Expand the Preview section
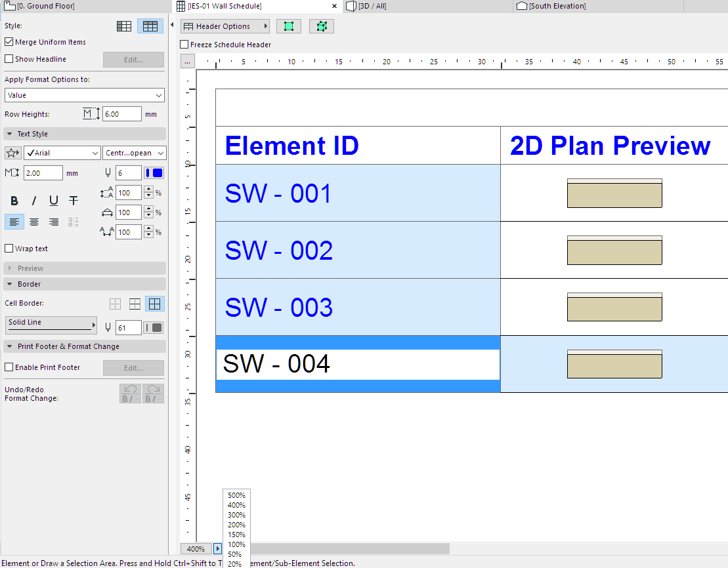Viewport: 728px width, 568px height. coord(9,268)
